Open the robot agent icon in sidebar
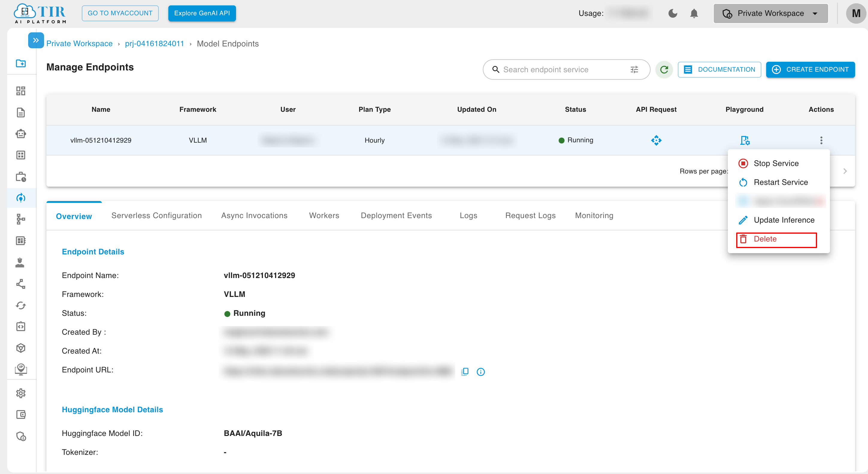The image size is (868, 474). [21, 134]
